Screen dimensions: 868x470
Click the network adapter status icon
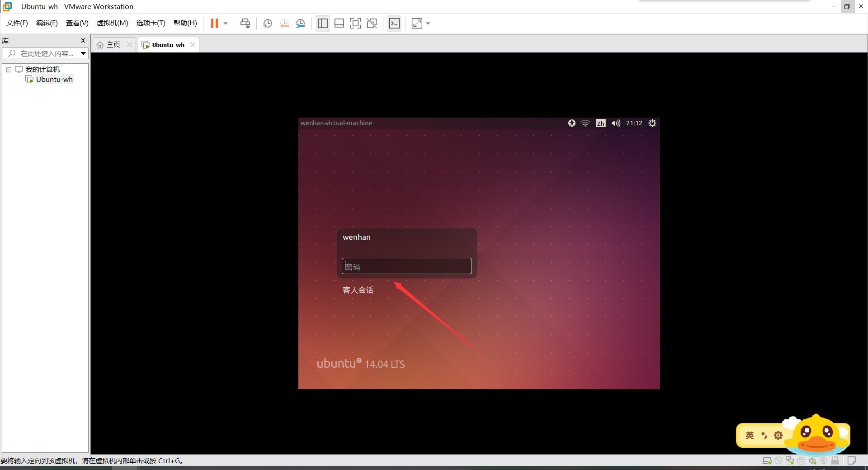[790, 461]
